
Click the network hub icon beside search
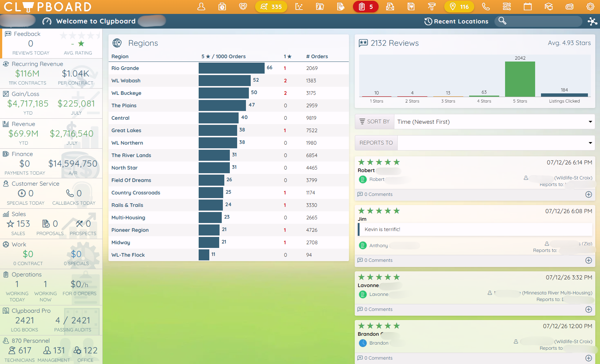click(x=592, y=21)
